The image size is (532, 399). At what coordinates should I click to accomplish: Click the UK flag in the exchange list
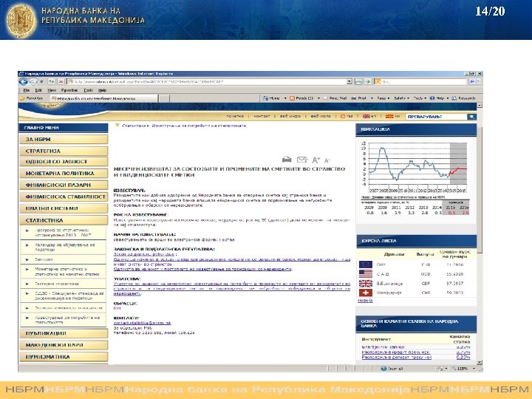pos(366,283)
